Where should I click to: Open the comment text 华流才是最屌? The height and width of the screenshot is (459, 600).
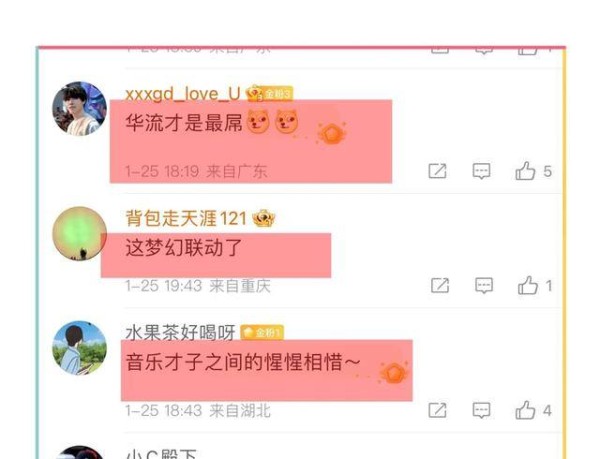click(x=184, y=122)
